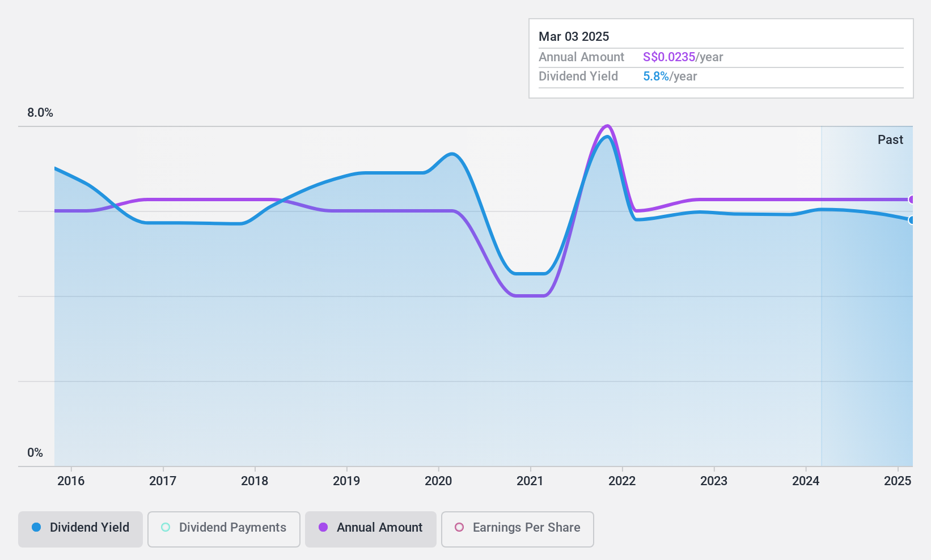Click the 2023 axis label
The image size is (931, 560).
pos(714,481)
